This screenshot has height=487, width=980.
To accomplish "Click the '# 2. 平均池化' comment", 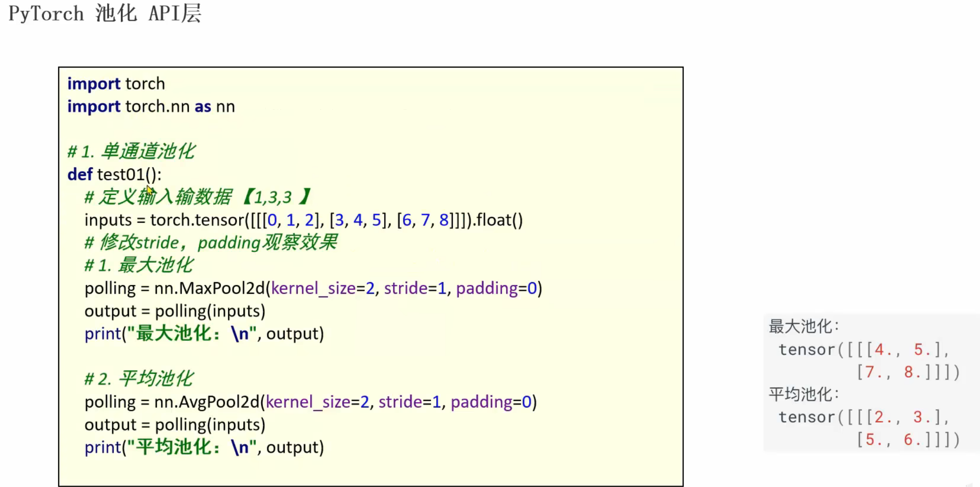I will click(x=139, y=379).
